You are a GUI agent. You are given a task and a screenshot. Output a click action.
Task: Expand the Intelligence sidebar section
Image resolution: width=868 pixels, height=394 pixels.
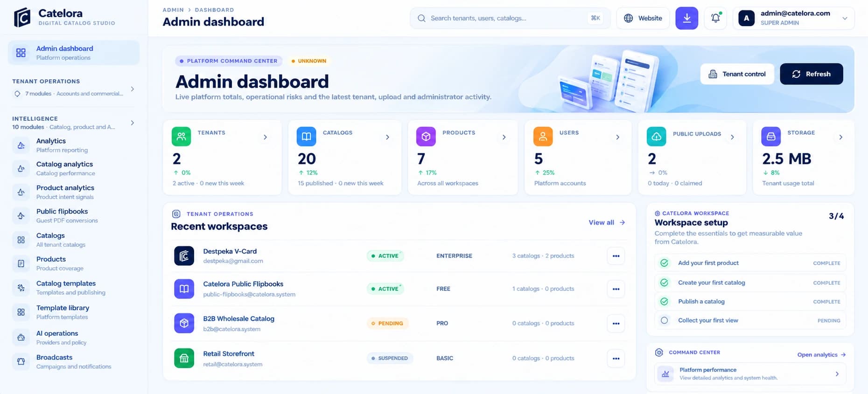tap(133, 123)
